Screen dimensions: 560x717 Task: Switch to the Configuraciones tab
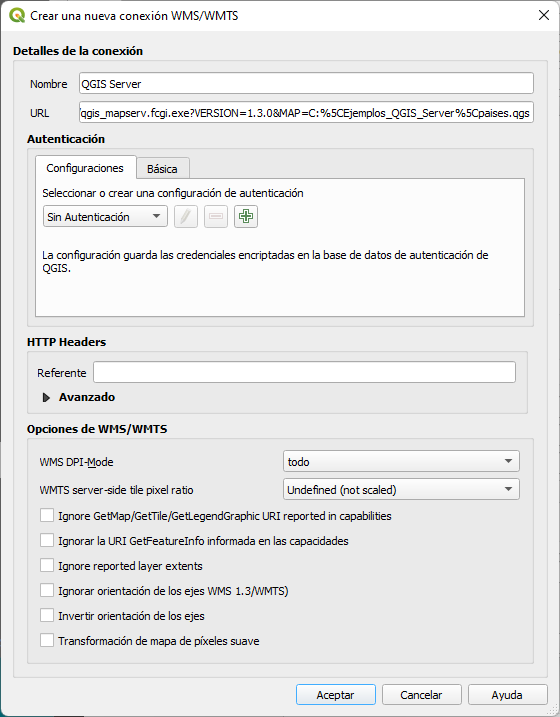85,168
